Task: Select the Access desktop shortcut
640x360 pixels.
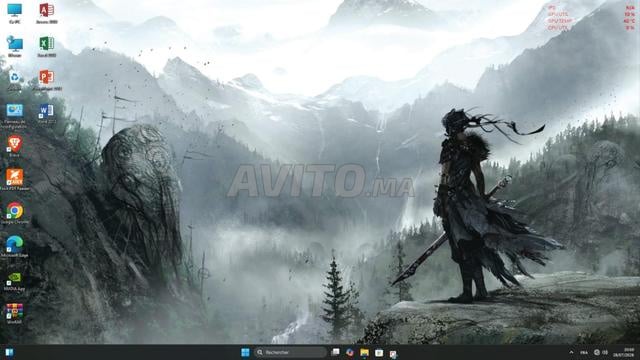Action: 47,13
